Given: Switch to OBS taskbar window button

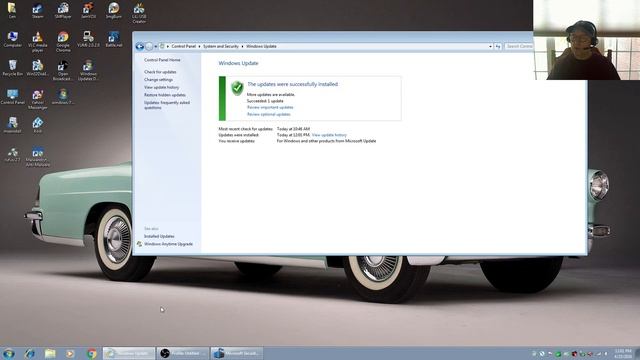Looking at the screenshot, I should point(183,353).
